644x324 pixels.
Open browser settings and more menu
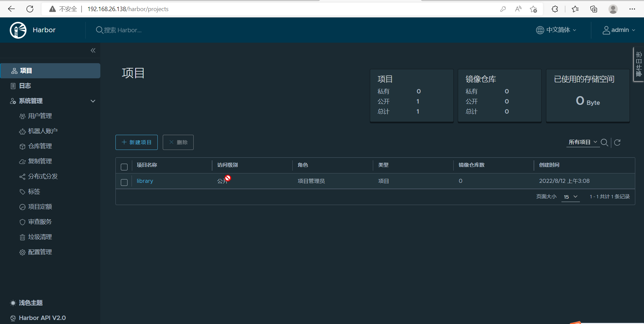[x=632, y=9]
